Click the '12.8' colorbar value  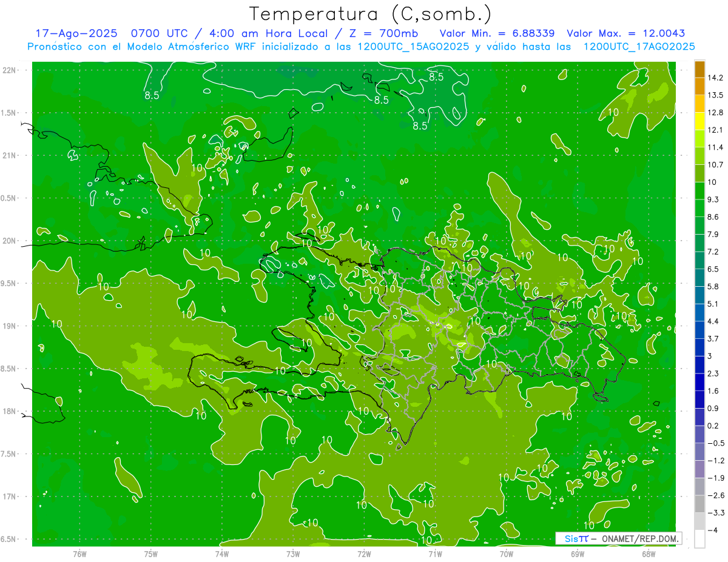[715, 112]
